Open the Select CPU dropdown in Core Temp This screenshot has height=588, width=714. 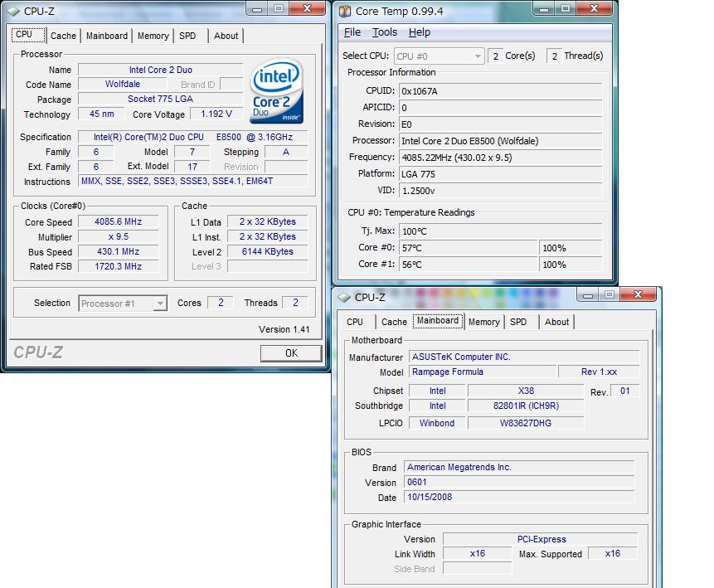click(x=439, y=56)
